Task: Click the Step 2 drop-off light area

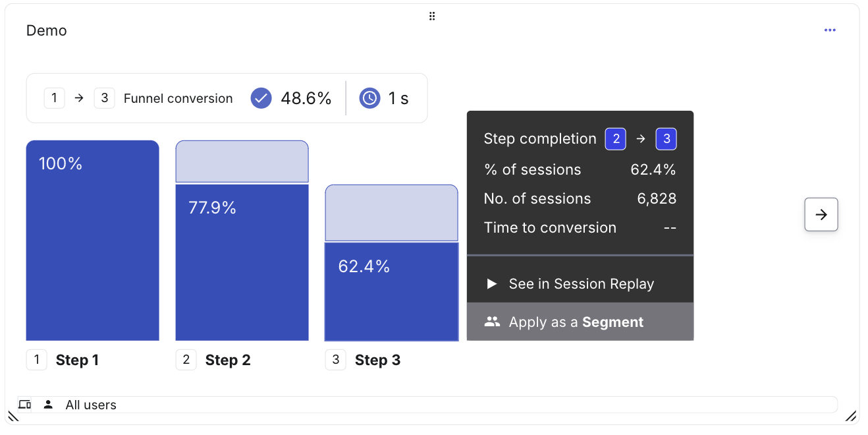Action: coord(242,161)
